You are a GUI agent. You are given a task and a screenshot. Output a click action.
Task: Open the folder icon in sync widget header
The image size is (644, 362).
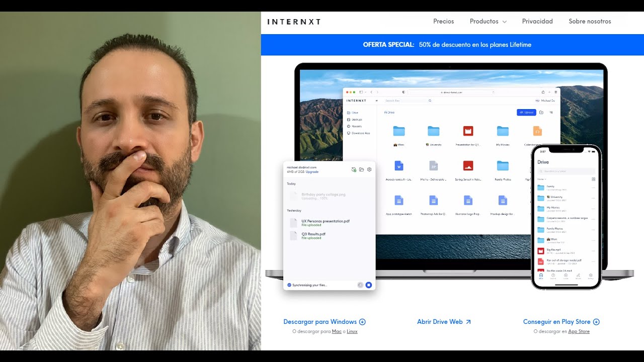pos(361,169)
